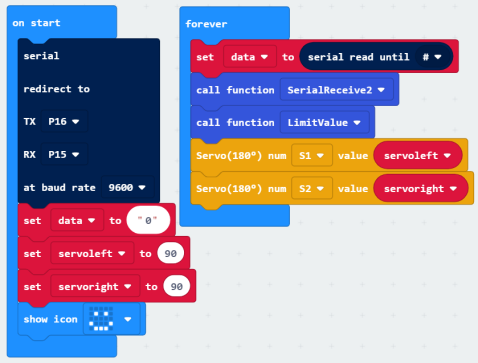Select the forever block header

pos(206,24)
